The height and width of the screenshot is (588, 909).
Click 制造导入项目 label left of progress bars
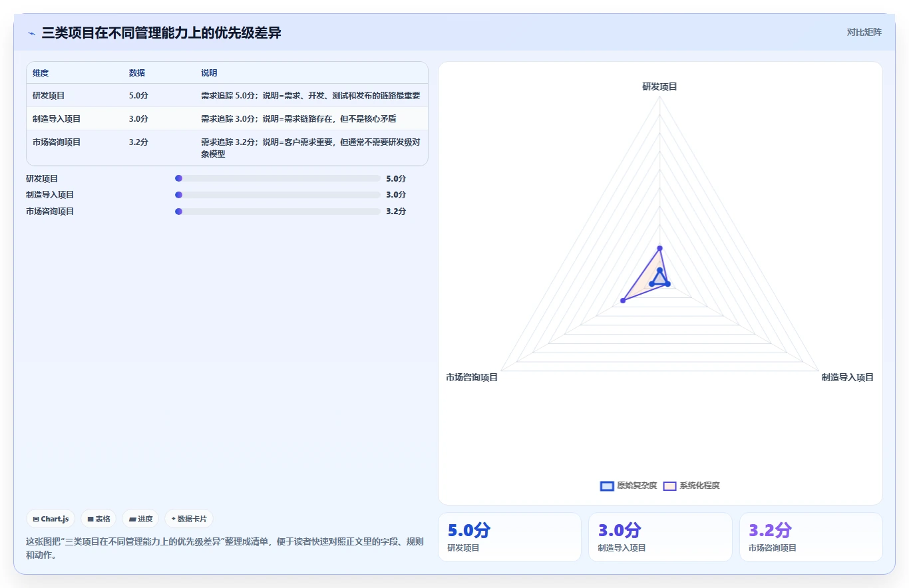(x=50, y=195)
